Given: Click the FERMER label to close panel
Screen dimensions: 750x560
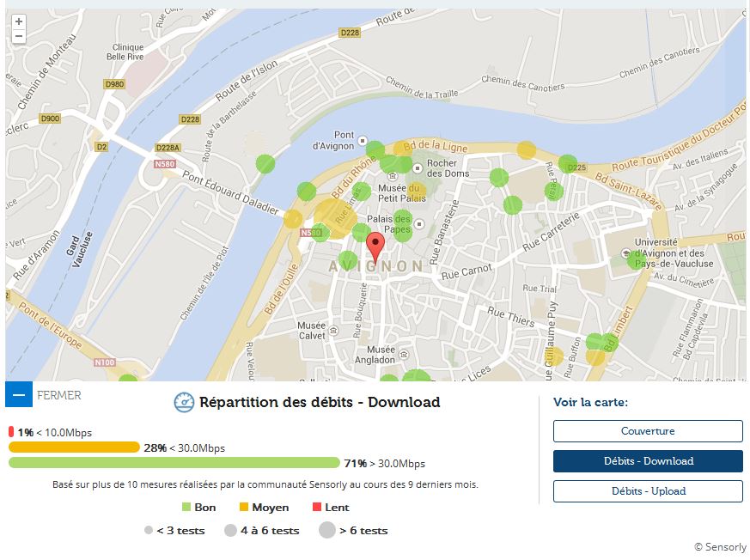Looking at the screenshot, I should tap(59, 396).
